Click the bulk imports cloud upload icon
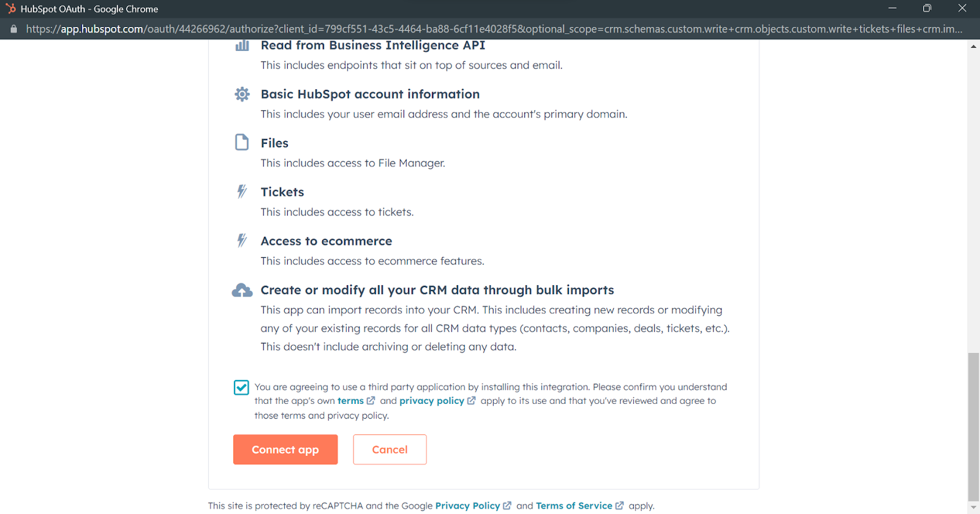This screenshot has height=514, width=980. 243,290
